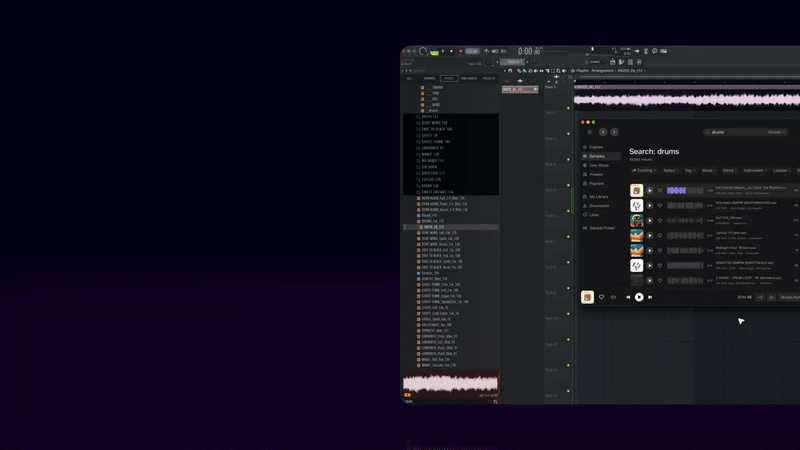
Task: Switch to the Sounds browser tab
Action: pos(429,78)
